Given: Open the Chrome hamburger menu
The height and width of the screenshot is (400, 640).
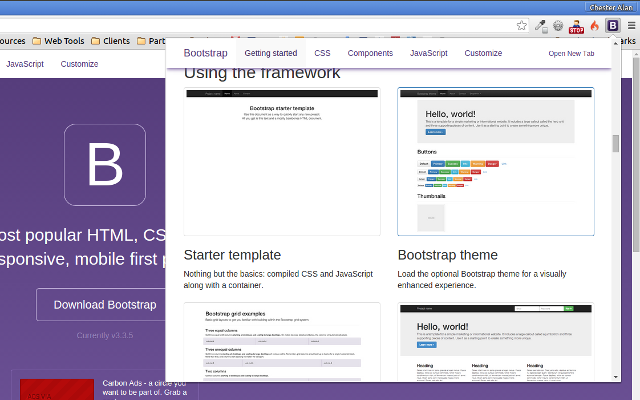Looking at the screenshot, I should point(631,26).
